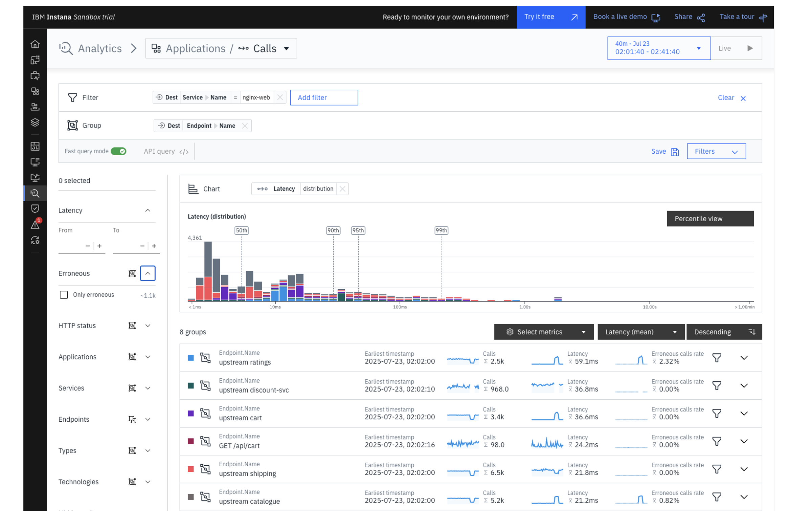Open the Select metrics menu

543,332
